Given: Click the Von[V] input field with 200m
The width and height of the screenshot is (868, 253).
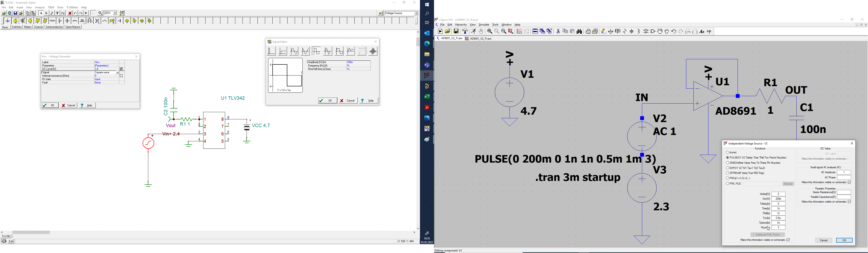Looking at the screenshot, I should 779,199.
